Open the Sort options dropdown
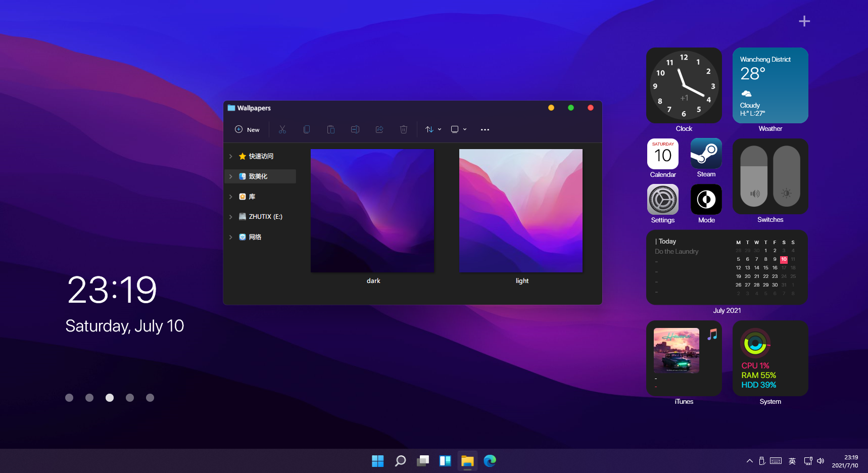868x473 pixels. [433, 129]
